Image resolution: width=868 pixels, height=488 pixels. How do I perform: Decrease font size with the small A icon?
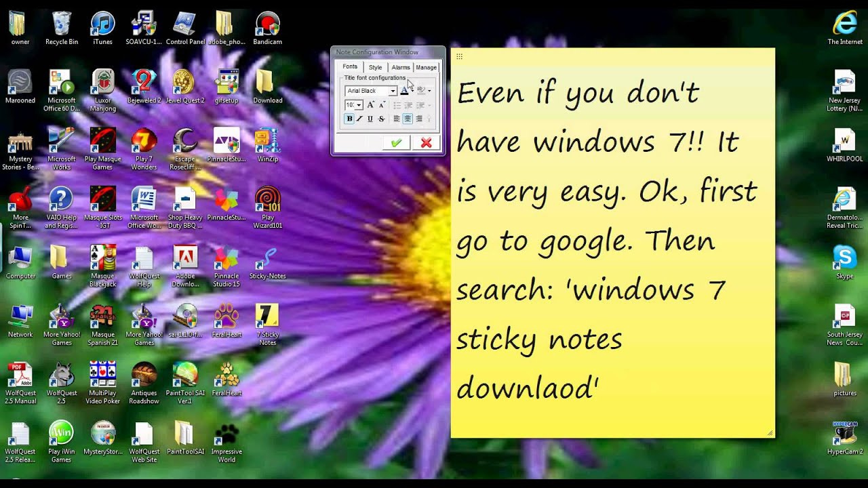(382, 105)
